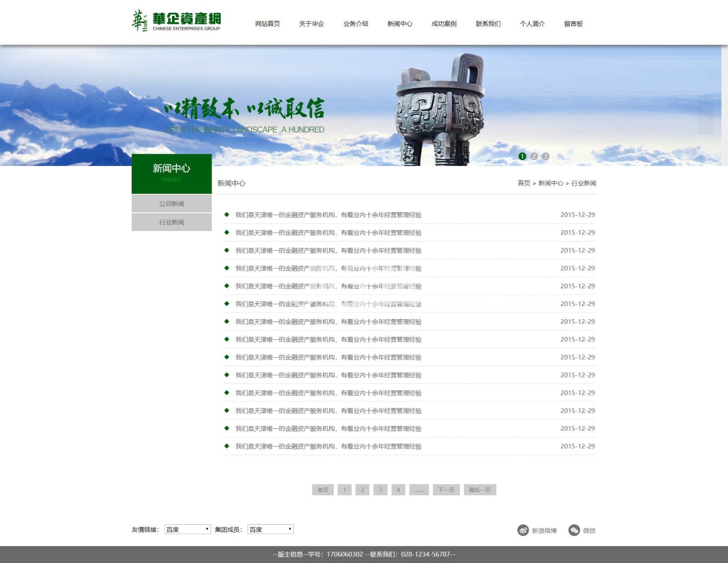
Task: Jump to 最后一页 in pagination
Action: tap(480, 490)
